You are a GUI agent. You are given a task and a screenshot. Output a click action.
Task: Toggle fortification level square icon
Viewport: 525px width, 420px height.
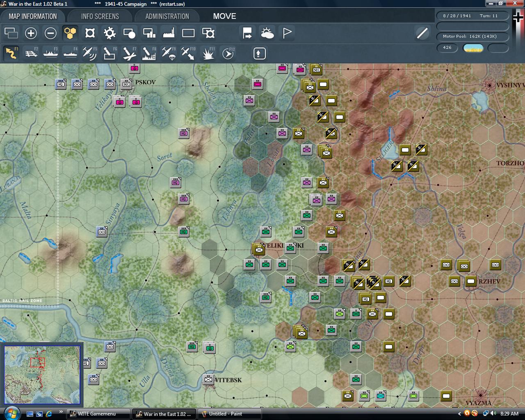pyautogui.click(x=90, y=33)
